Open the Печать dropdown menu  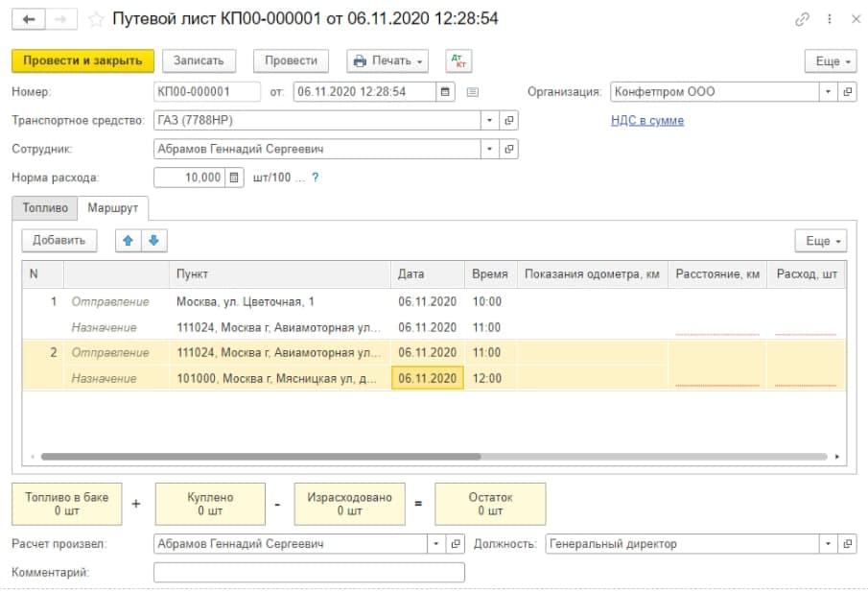click(x=387, y=60)
